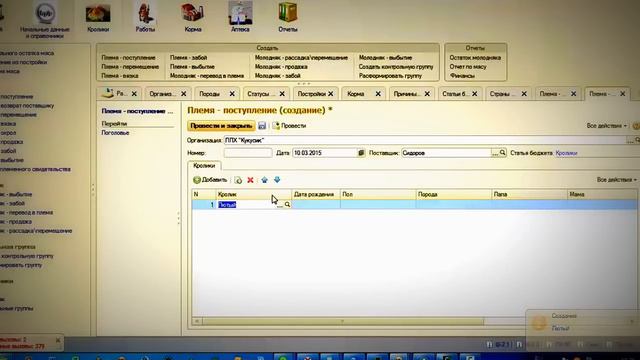
Task: Click Племя - вязка in the Создать panel
Action: point(120,76)
